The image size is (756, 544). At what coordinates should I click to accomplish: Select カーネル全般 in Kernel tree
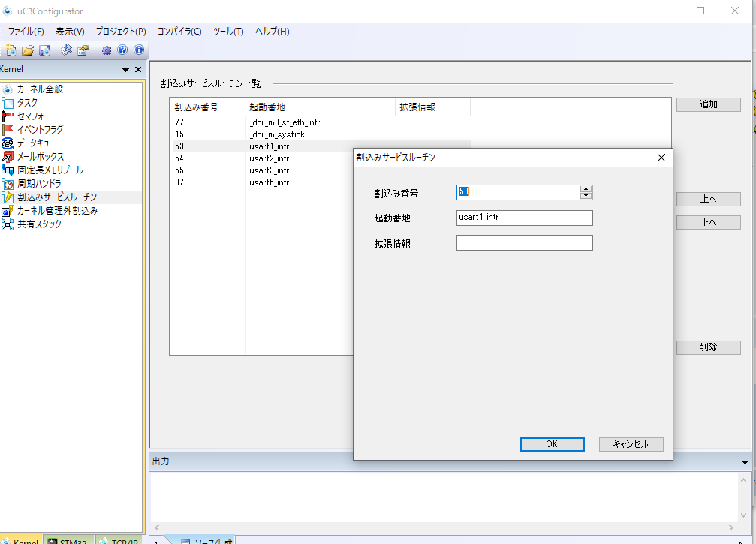tap(40, 89)
